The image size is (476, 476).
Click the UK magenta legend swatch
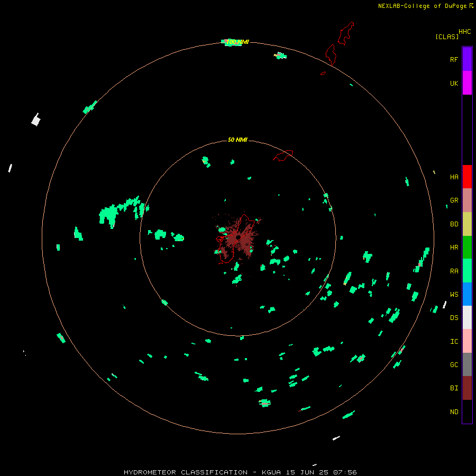467,83
